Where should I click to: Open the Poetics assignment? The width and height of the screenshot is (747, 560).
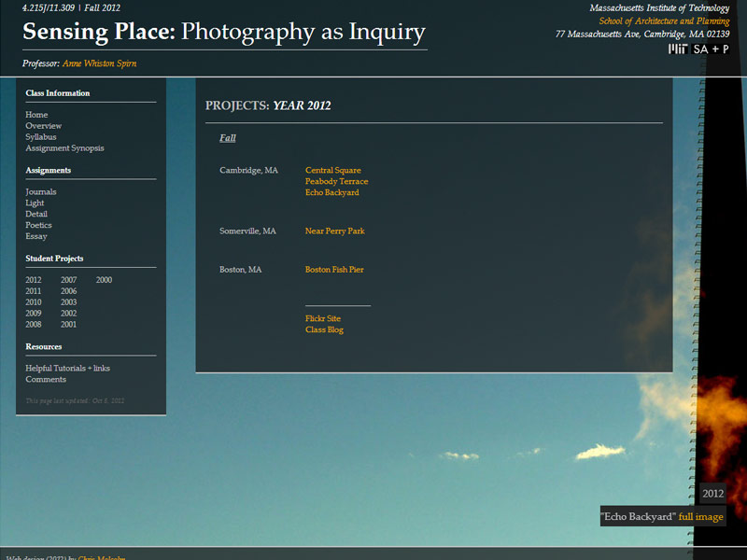click(38, 226)
